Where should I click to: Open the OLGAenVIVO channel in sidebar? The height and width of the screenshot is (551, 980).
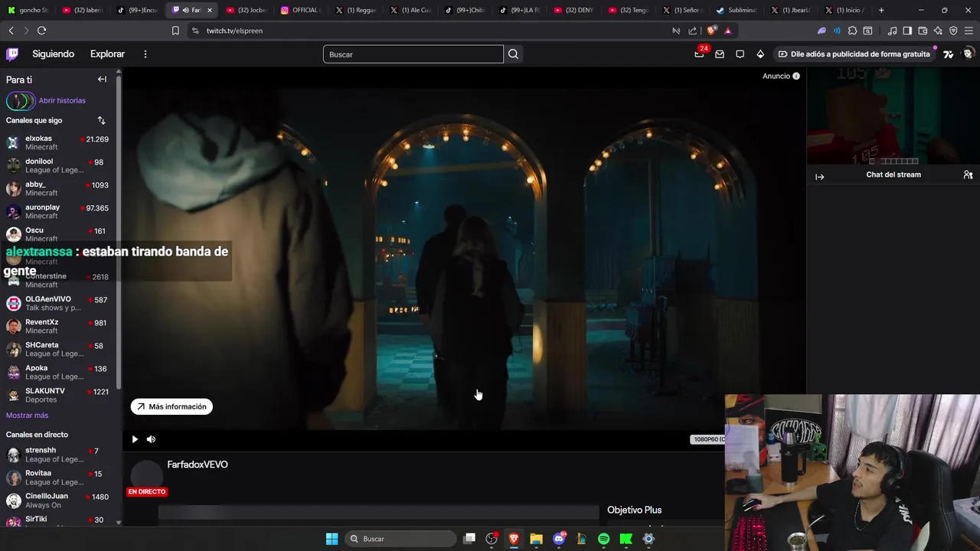pos(58,303)
